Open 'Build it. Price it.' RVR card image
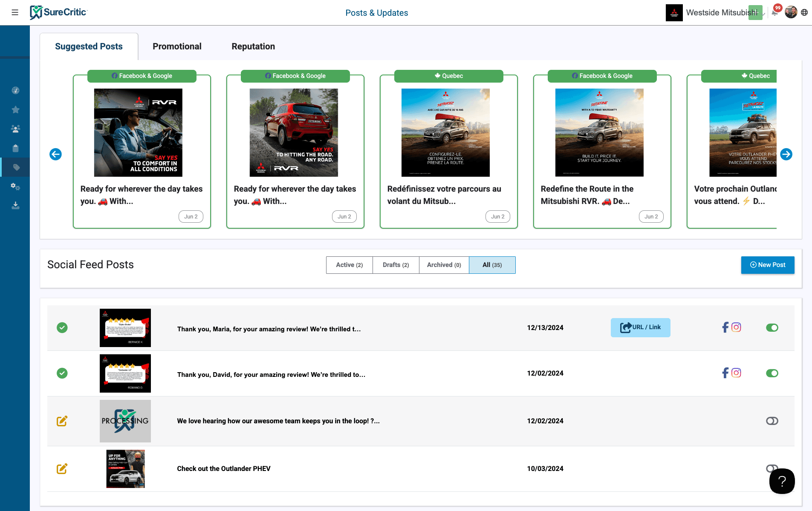Screen dimensions: 812x511 click(599, 132)
